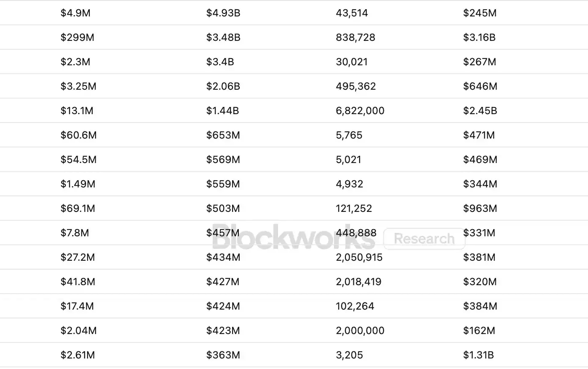Select the 121,252 cell
Screen dimensions: 588x369
point(354,209)
